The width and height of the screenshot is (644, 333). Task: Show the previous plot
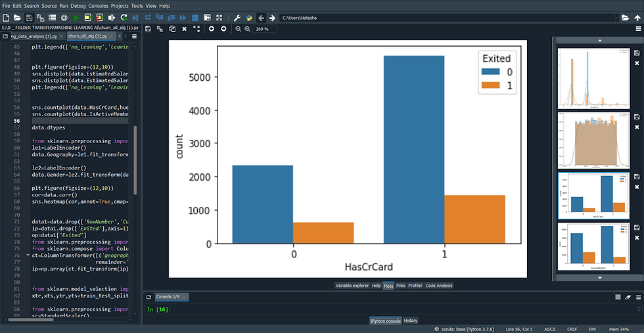tap(211, 29)
